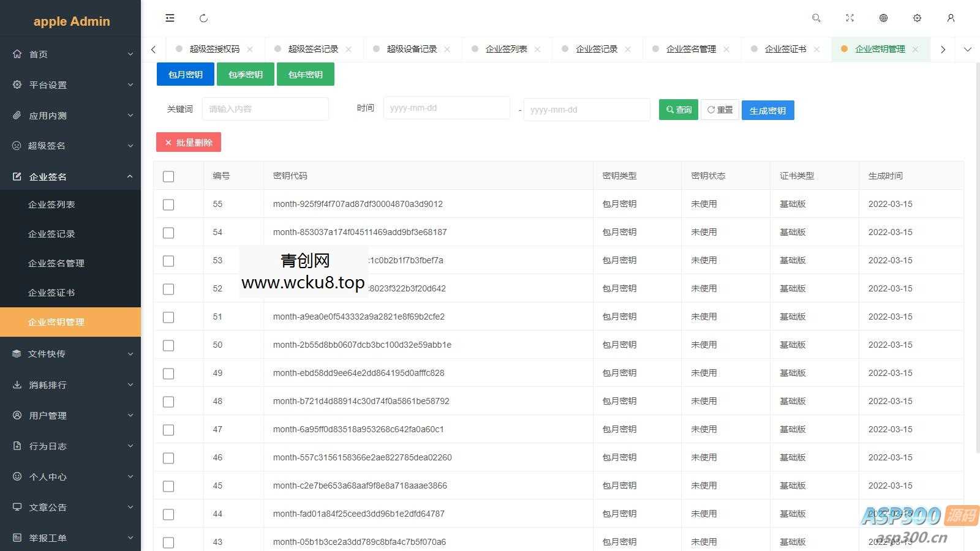The image size is (980, 551).
Task: Click the 批量删除 delete button
Action: (x=188, y=142)
